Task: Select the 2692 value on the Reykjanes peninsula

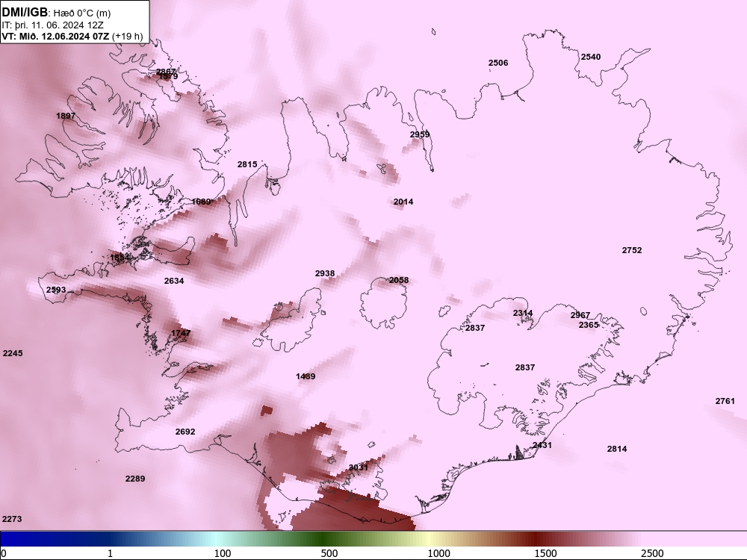Action: click(185, 432)
